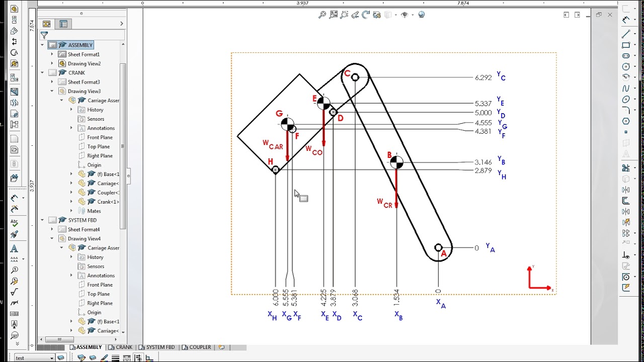
Task: Collapse the Drawing View4 node
Action: pos(52,238)
